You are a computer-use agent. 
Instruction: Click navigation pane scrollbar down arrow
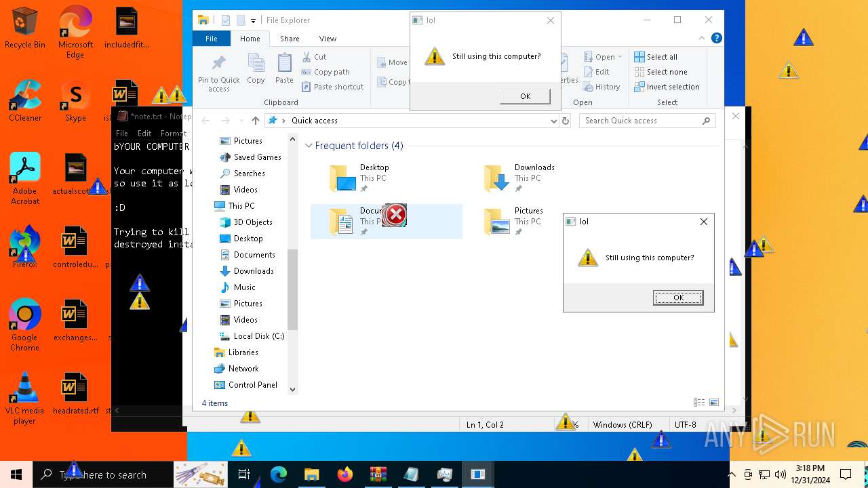click(x=293, y=390)
